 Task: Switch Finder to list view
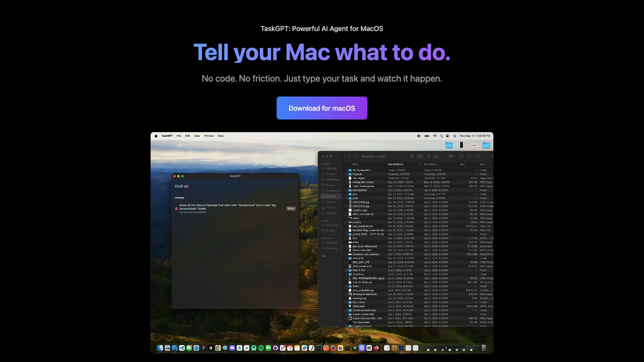[420, 156]
